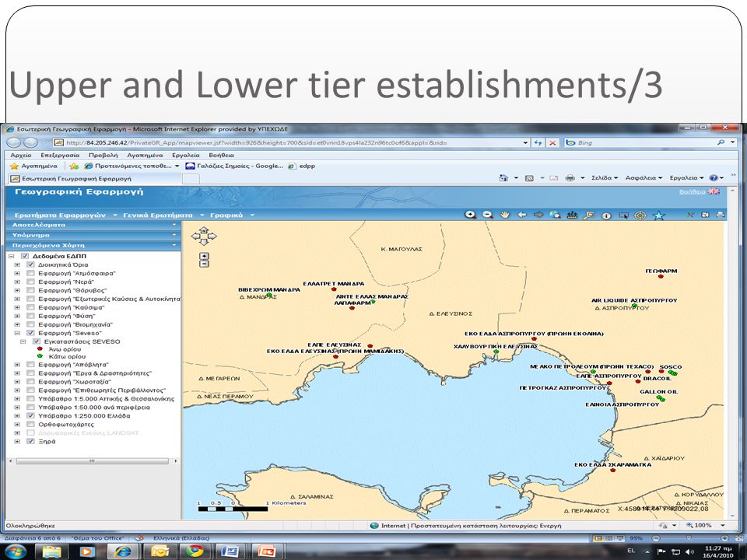The image size is (747, 560).
Task: Enable the Εφαρμογή "Ατμόσφαιρα" layer
Action: (30, 273)
